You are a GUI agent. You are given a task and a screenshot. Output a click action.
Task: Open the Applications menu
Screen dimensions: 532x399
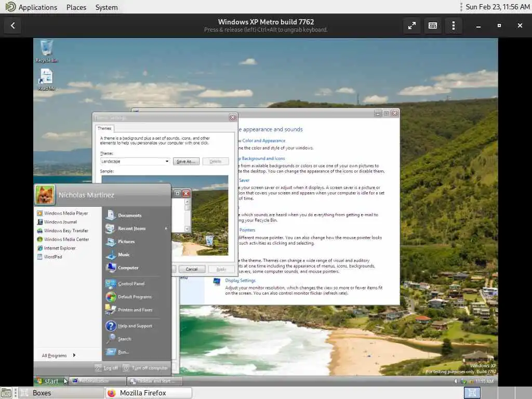pyautogui.click(x=37, y=7)
